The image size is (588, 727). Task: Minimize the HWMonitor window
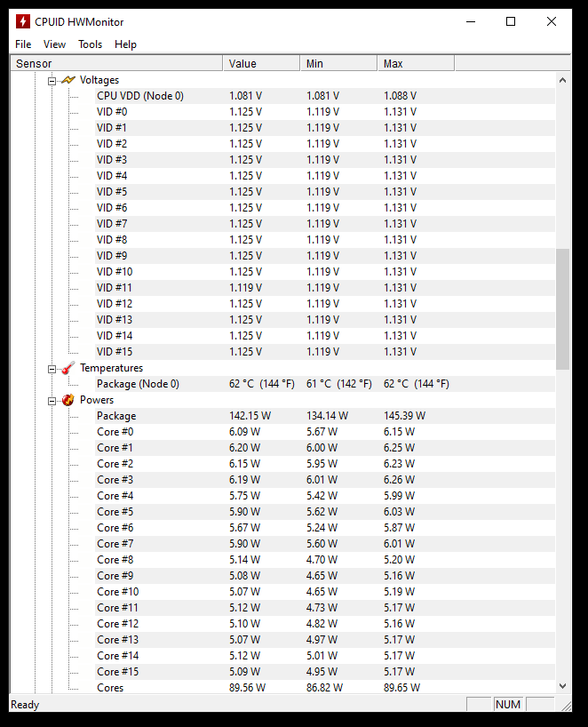pyautogui.click(x=471, y=21)
